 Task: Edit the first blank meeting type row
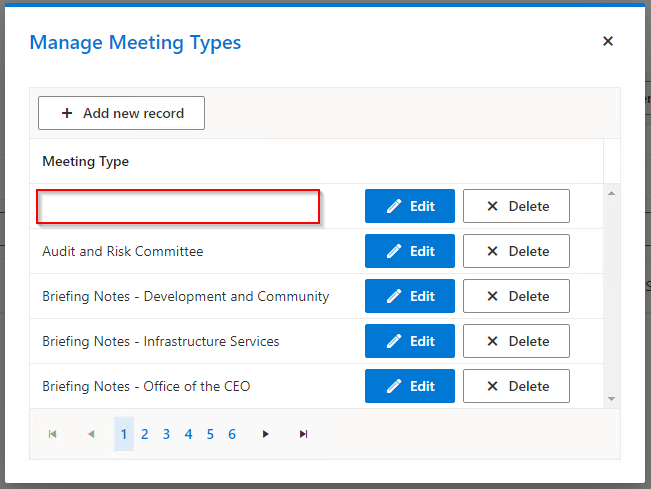tap(410, 206)
